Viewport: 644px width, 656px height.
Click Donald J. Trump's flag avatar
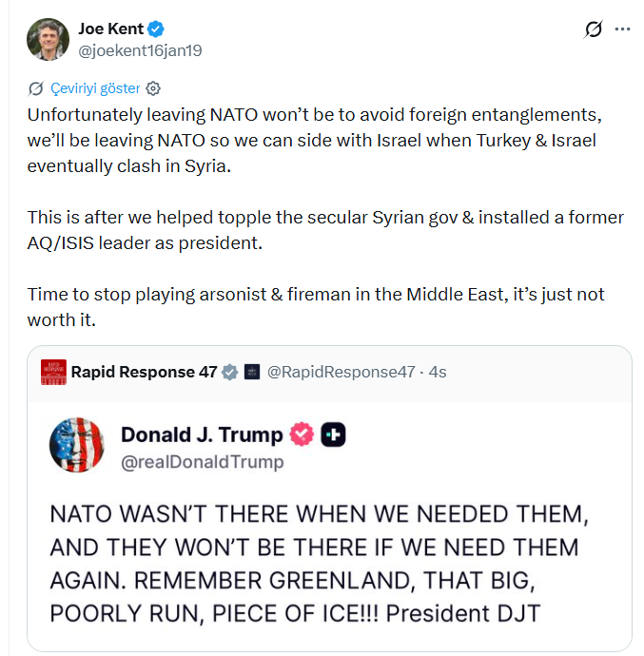[x=77, y=444]
